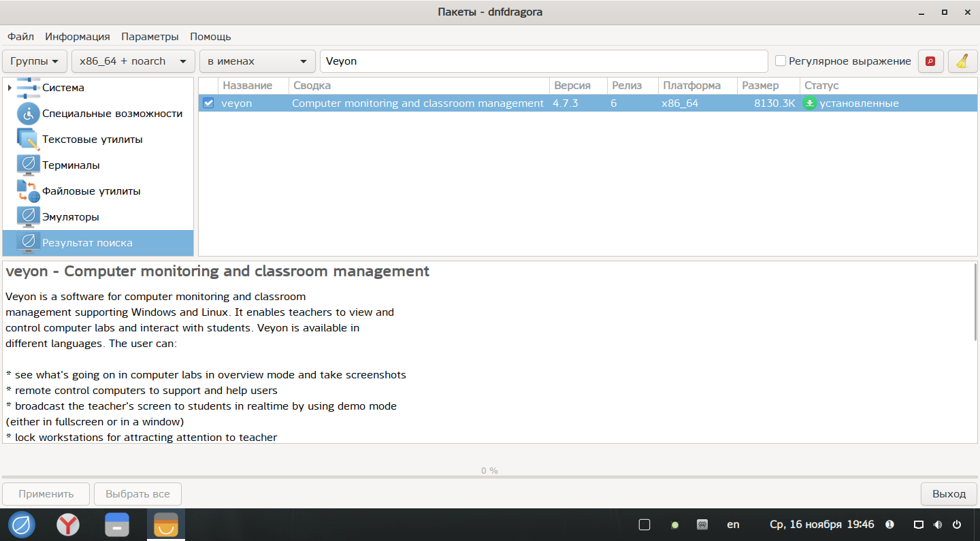Select the Текстовые утилиты group label
This screenshot has width=980, height=541.
point(93,140)
